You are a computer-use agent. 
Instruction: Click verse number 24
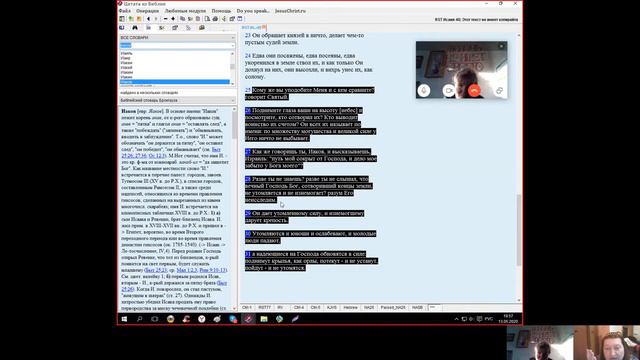point(248,56)
